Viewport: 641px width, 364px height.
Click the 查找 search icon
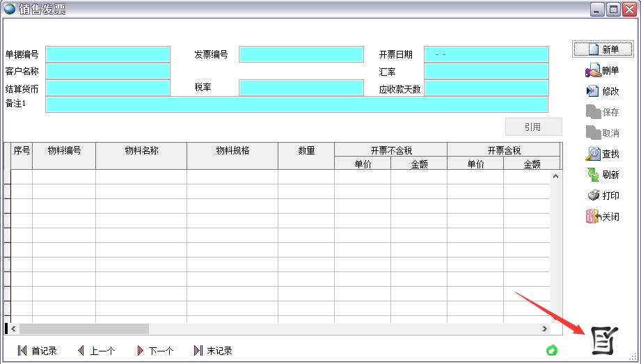[593, 154]
